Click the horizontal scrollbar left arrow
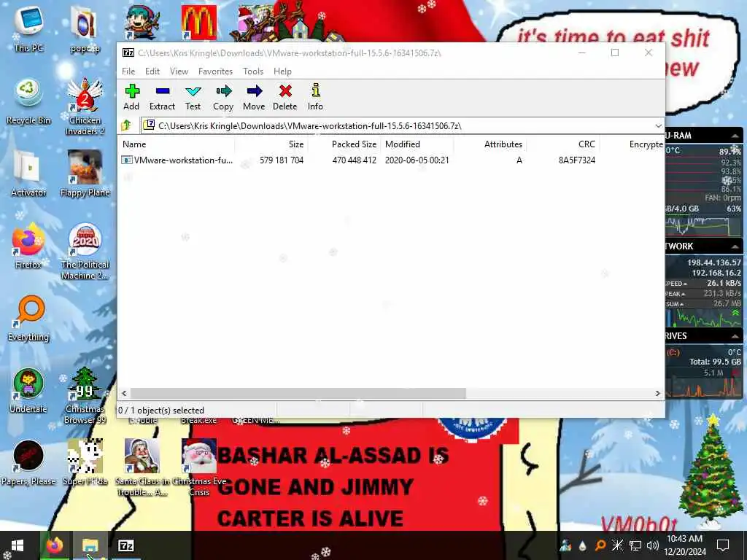Viewport: 747px width, 560px height. (124, 393)
